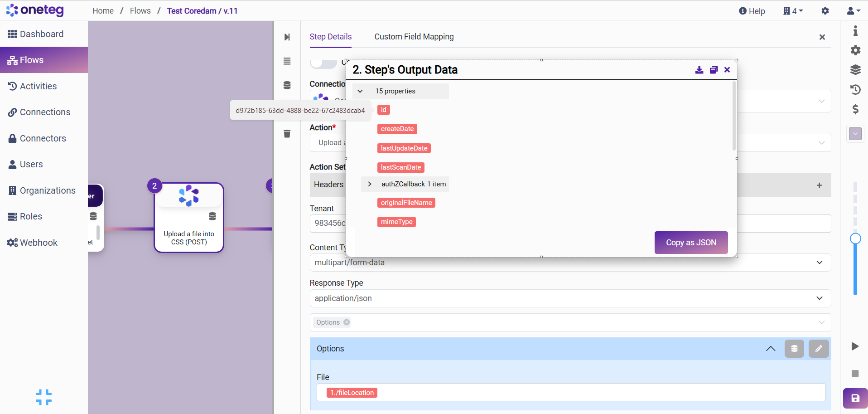
Task: Click the zoom slider handle
Action: (855, 239)
